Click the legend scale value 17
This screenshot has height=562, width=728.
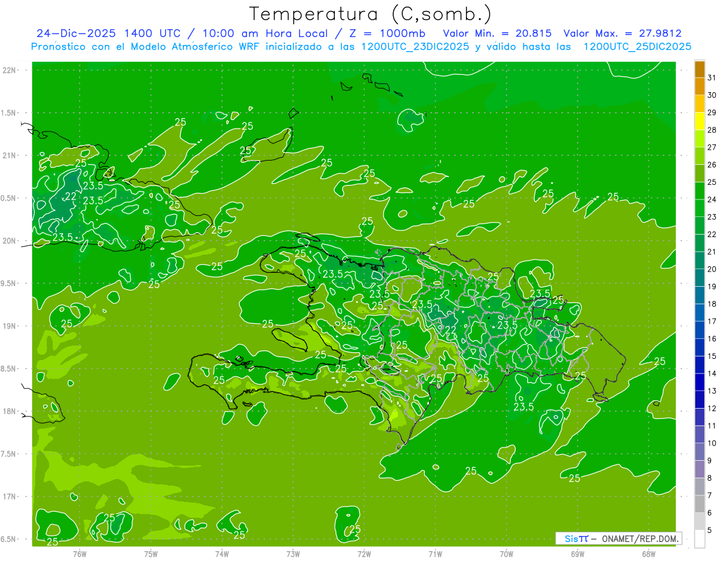(712, 321)
